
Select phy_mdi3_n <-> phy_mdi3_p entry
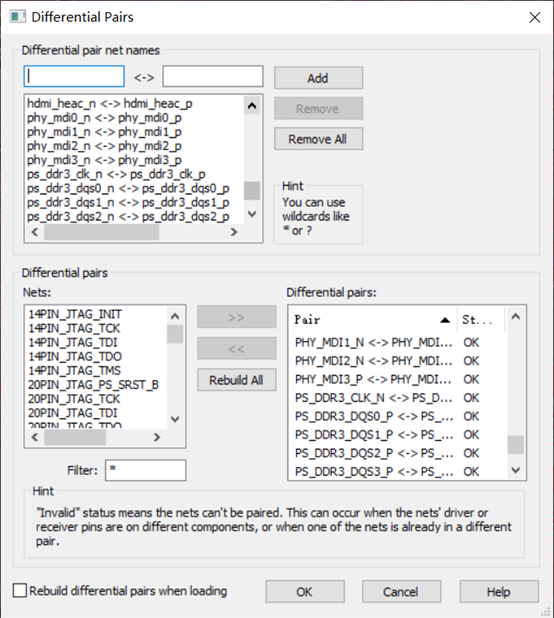pos(134,160)
